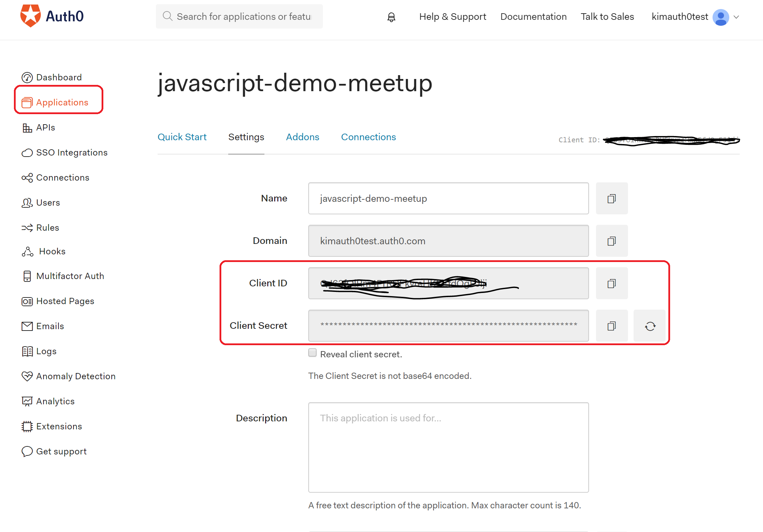Open the Dashboard sidebar icon
763x532 pixels.
pos(27,77)
